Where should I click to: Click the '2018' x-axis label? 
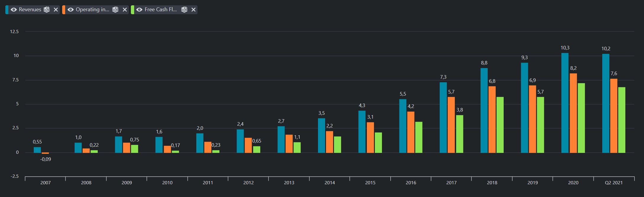492,183
